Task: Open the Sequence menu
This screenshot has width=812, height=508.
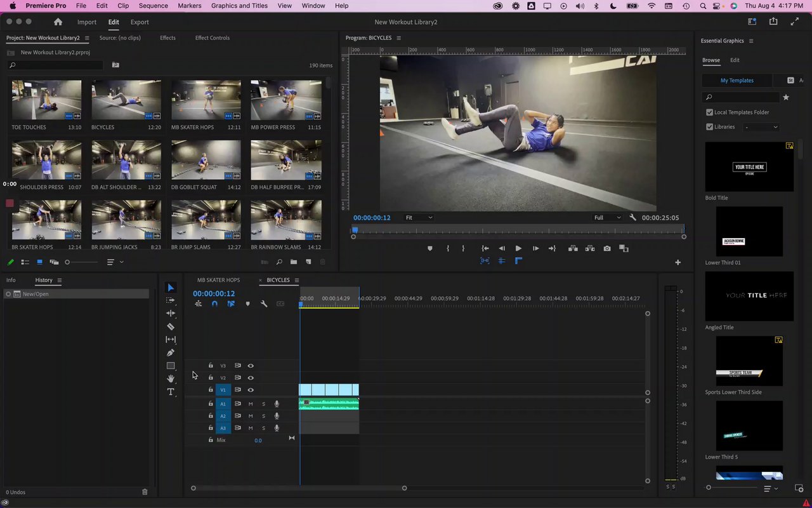Action: tap(153, 6)
